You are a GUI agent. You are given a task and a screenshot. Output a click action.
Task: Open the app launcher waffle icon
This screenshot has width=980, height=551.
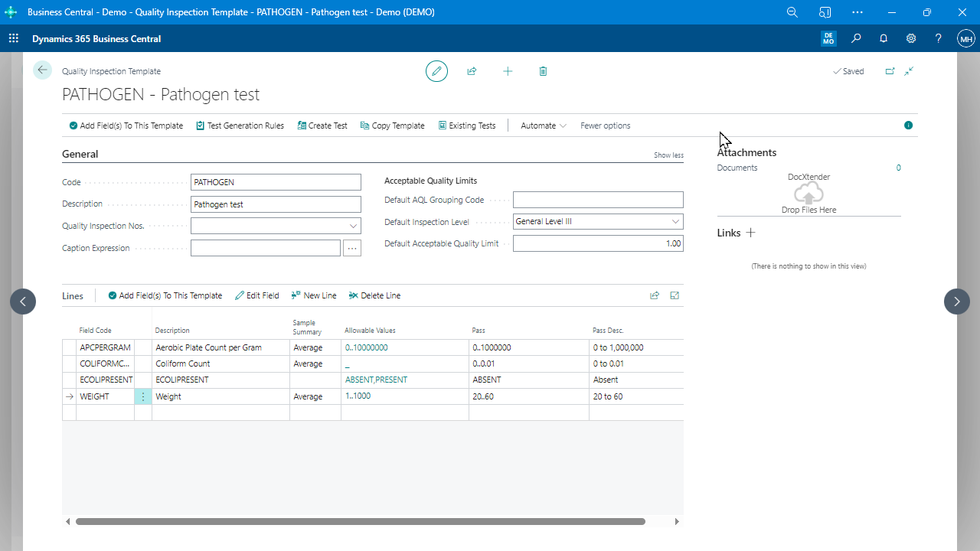click(14, 39)
